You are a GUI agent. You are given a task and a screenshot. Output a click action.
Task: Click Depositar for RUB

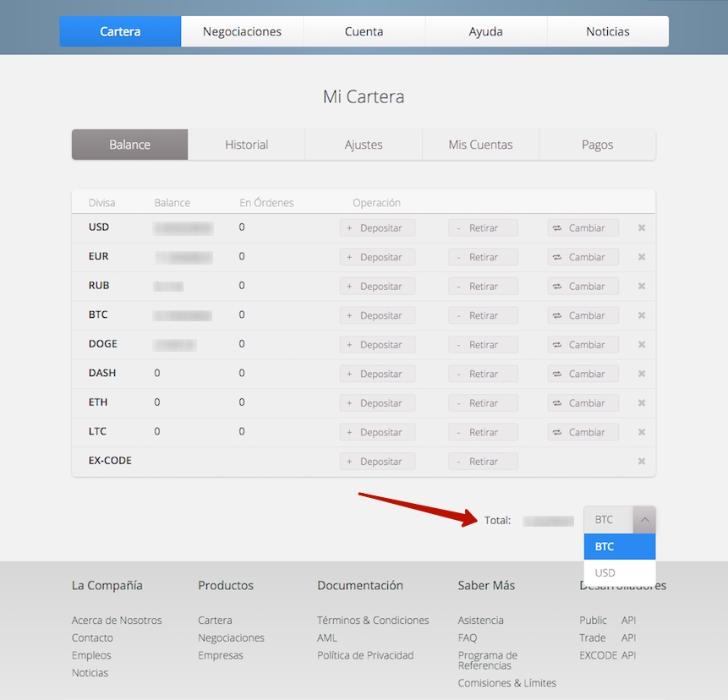[x=377, y=287]
